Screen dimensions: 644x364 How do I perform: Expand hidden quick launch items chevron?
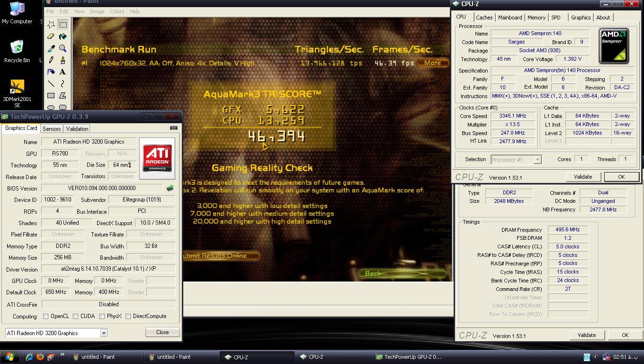tap(62, 355)
